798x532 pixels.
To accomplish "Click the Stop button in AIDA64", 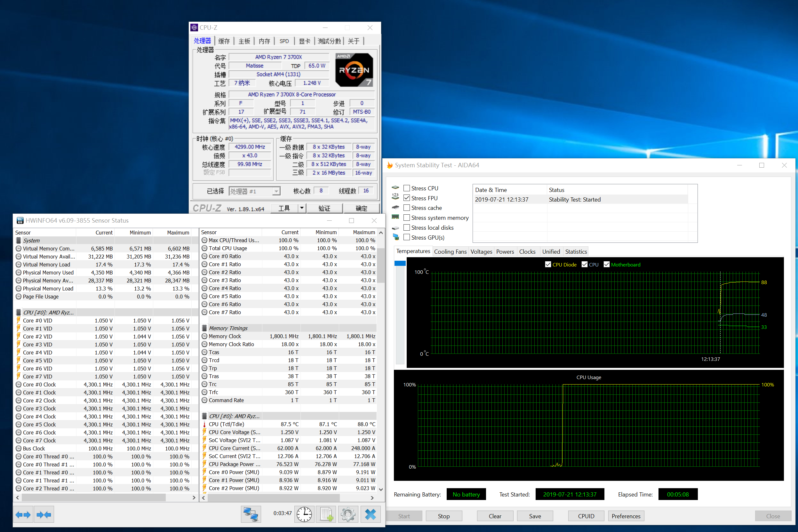I will coord(444,516).
